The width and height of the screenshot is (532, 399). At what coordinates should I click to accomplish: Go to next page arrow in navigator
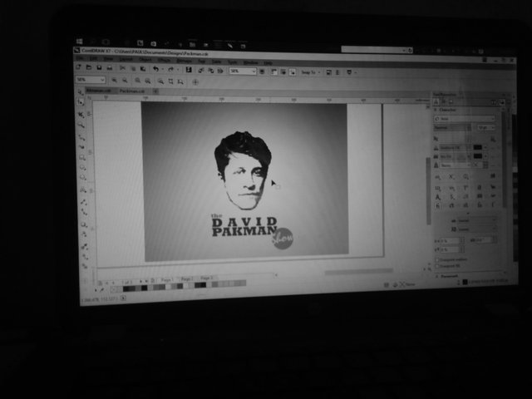140,282
